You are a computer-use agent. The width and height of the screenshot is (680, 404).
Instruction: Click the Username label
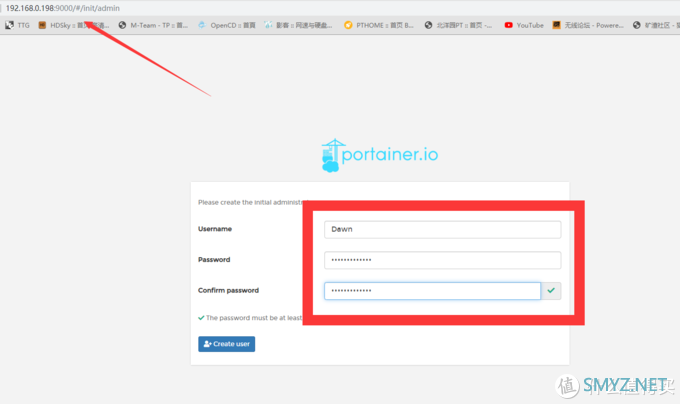pos(215,229)
